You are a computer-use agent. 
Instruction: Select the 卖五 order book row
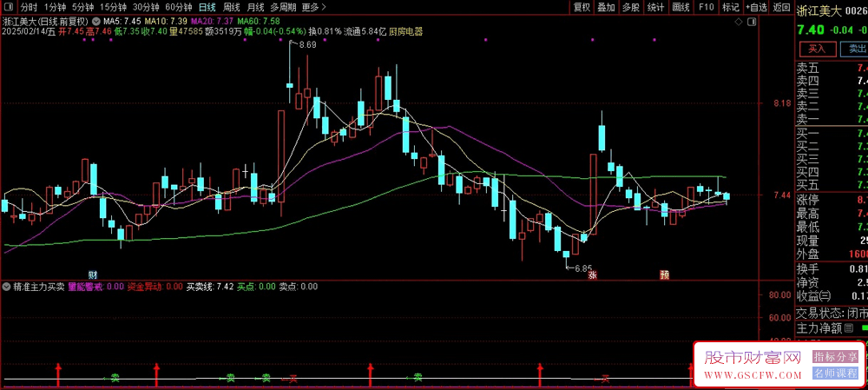832,69
